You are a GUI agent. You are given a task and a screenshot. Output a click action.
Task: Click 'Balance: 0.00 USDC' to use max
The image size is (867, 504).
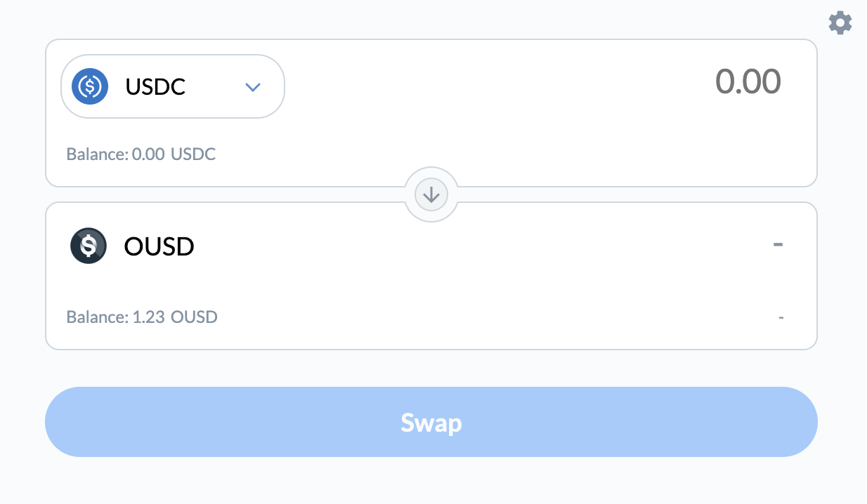[141, 154]
